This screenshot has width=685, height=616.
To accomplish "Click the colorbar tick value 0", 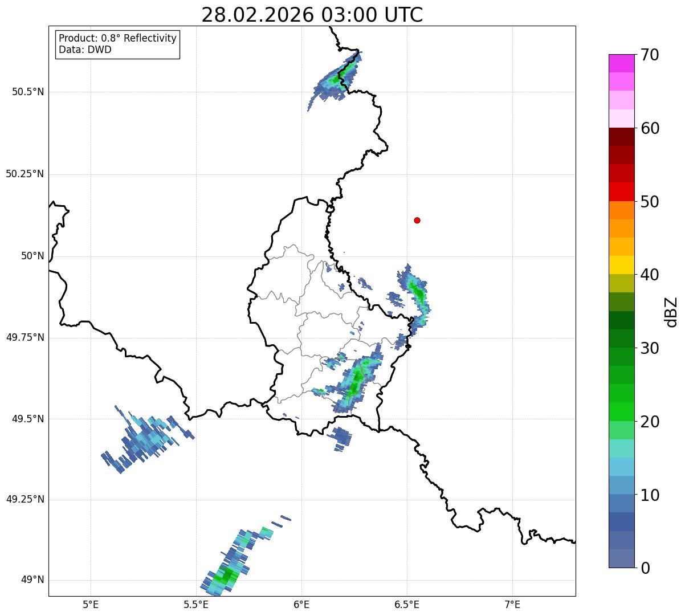I will tap(645, 568).
